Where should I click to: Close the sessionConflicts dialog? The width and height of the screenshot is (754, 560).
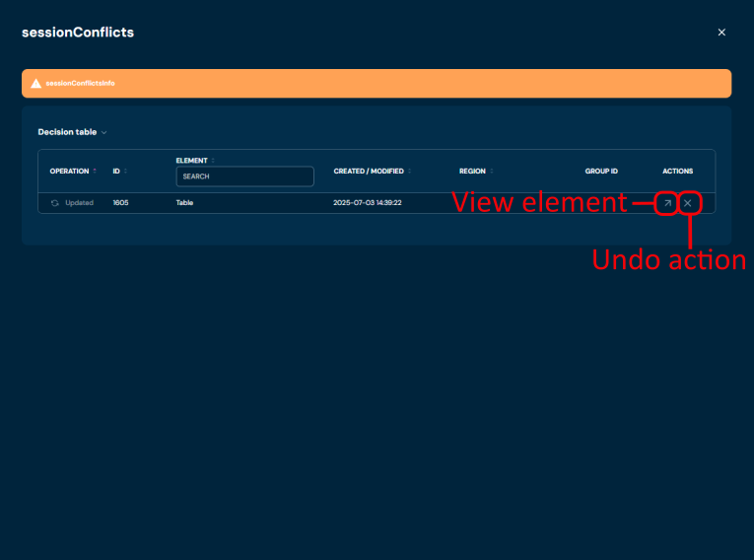(721, 33)
